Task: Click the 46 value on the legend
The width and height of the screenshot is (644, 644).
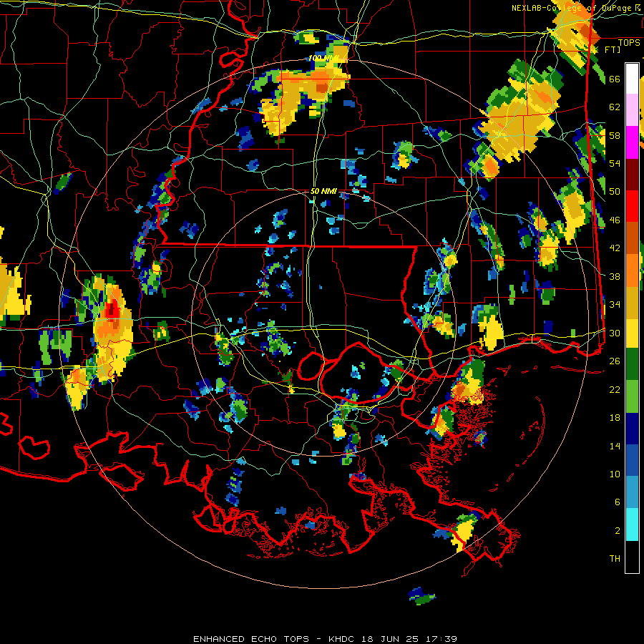Action: (x=615, y=220)
